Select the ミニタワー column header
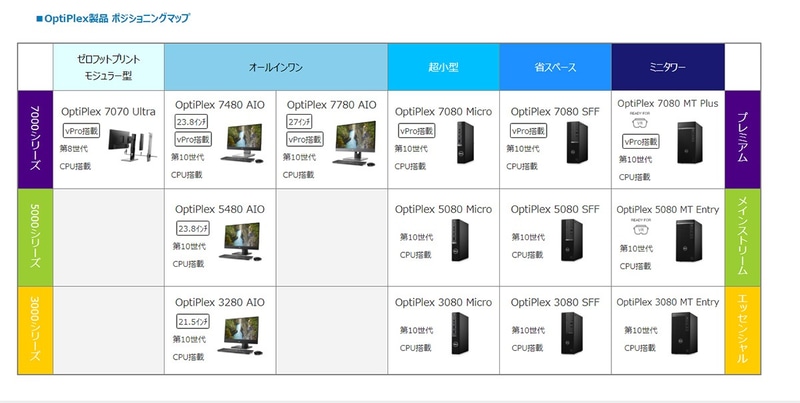This screenshot has height=403, width=800. coord(668,67)
